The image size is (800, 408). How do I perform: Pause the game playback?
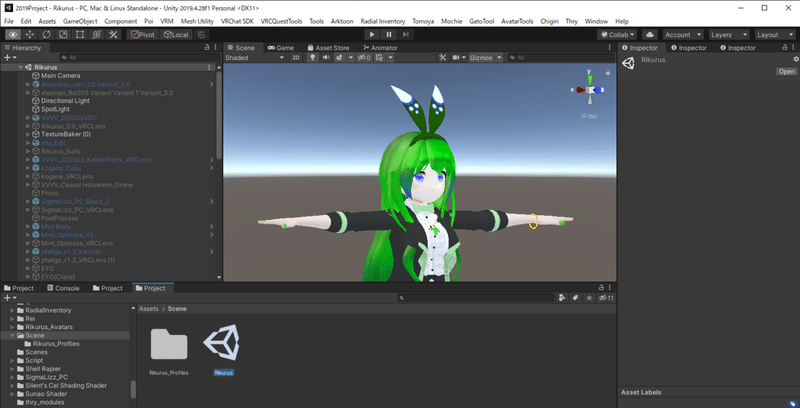(x=389, y=35)
